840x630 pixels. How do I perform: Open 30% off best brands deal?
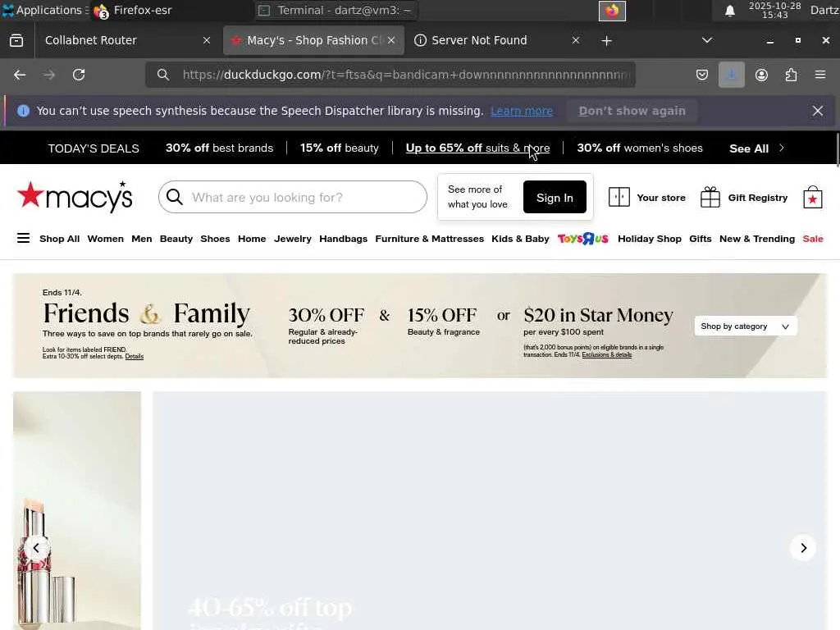click(219, 148)
